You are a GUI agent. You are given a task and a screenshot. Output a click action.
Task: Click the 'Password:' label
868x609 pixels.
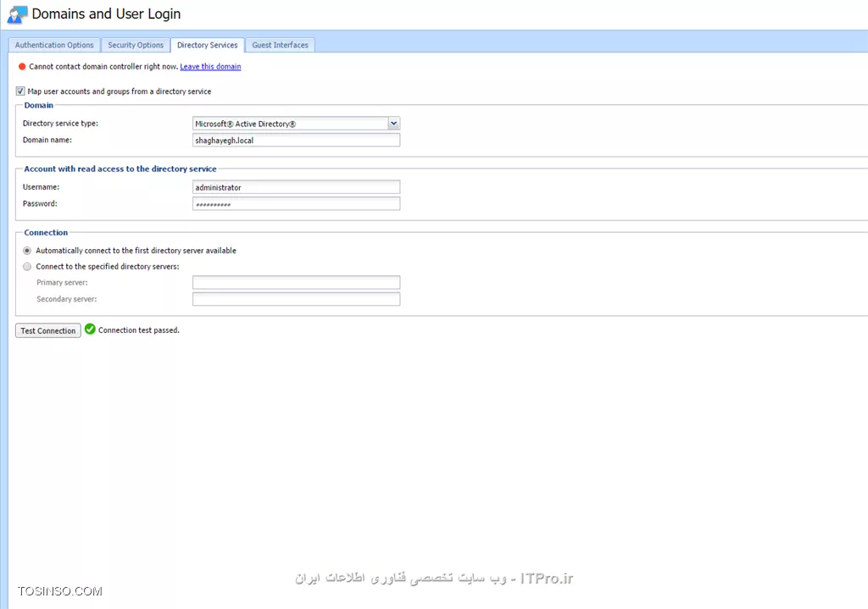[x=40, y=203]
